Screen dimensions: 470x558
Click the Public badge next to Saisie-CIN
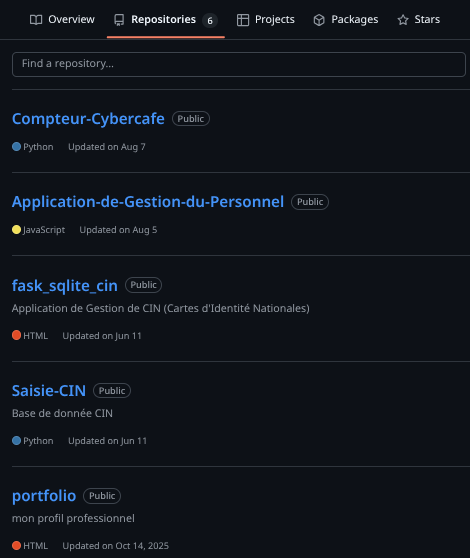(112, 391)
